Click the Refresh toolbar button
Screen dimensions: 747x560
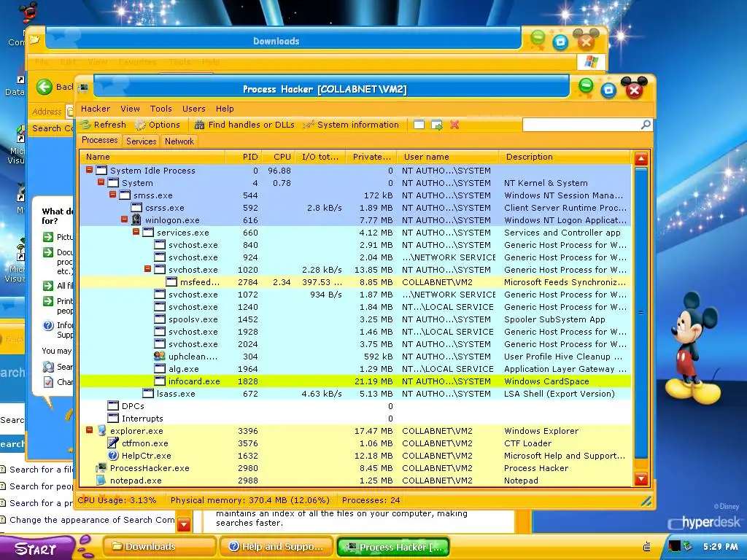click(104, 125)
